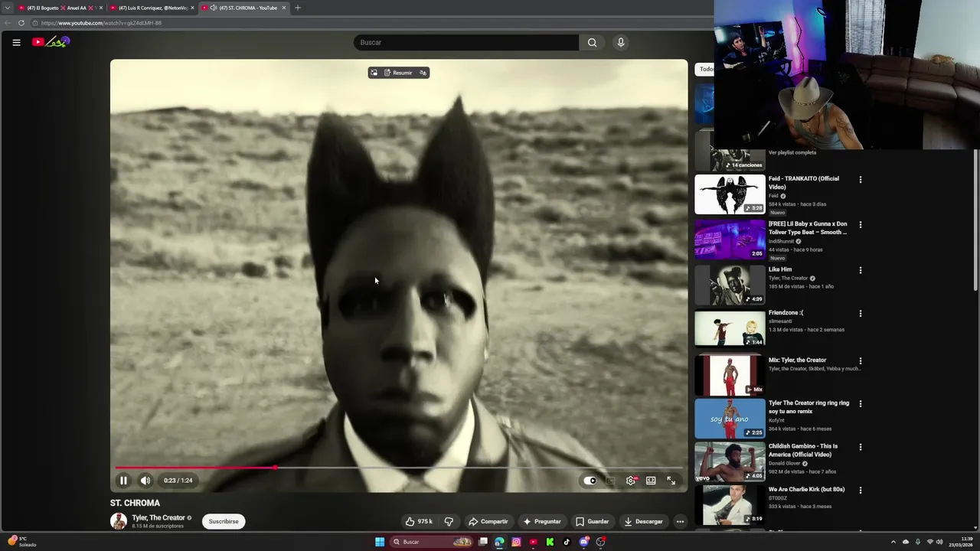Open the Windows Start menu
Screen dimensions: 980x551
coord(380,542)
